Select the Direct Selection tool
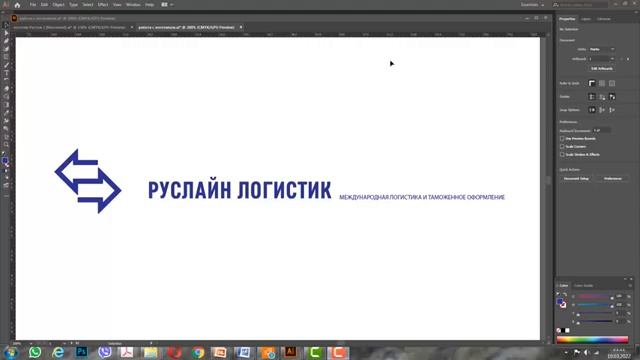 (6, 33)
